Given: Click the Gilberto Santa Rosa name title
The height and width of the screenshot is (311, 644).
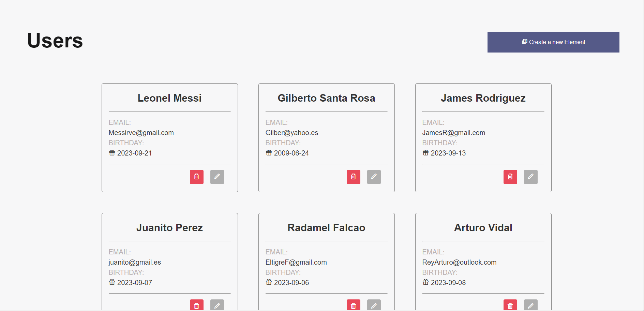Looking at the screenshot, I should point(326,98).
